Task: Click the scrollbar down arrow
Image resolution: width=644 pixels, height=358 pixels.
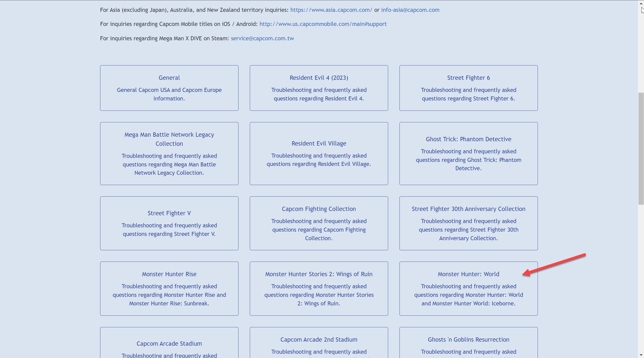Action: coord(641,355)
